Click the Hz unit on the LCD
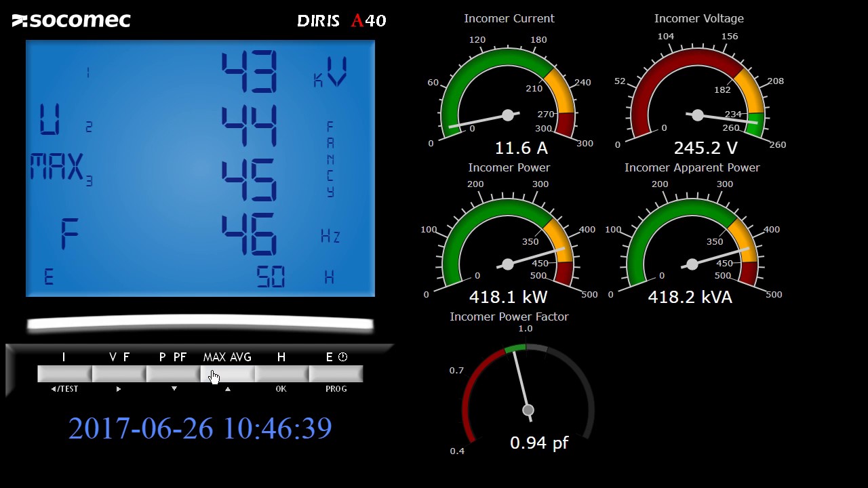This screenshot has height=488, width=868. [x=330, y=236]
